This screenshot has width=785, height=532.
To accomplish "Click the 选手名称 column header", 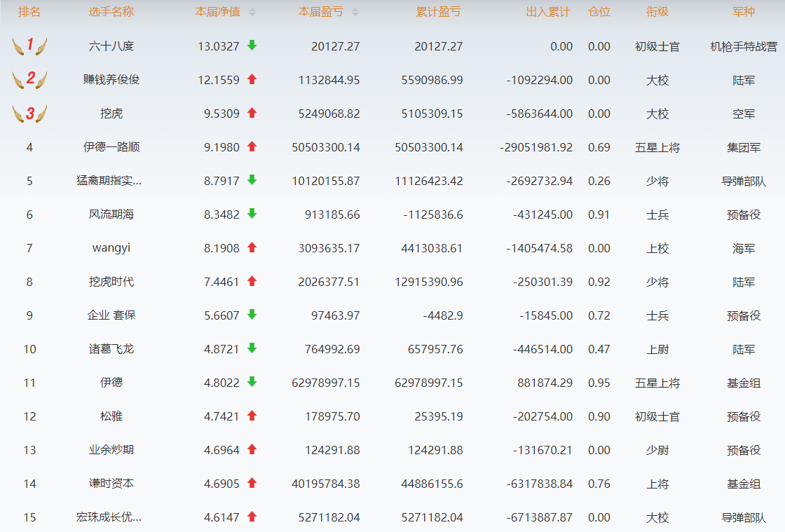I will click(x=111, y=12).
